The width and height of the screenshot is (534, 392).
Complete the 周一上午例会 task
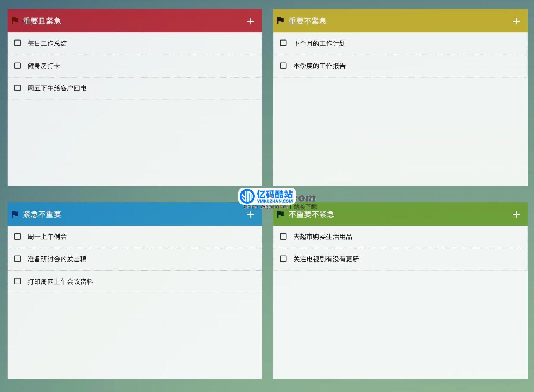(17, 236)
